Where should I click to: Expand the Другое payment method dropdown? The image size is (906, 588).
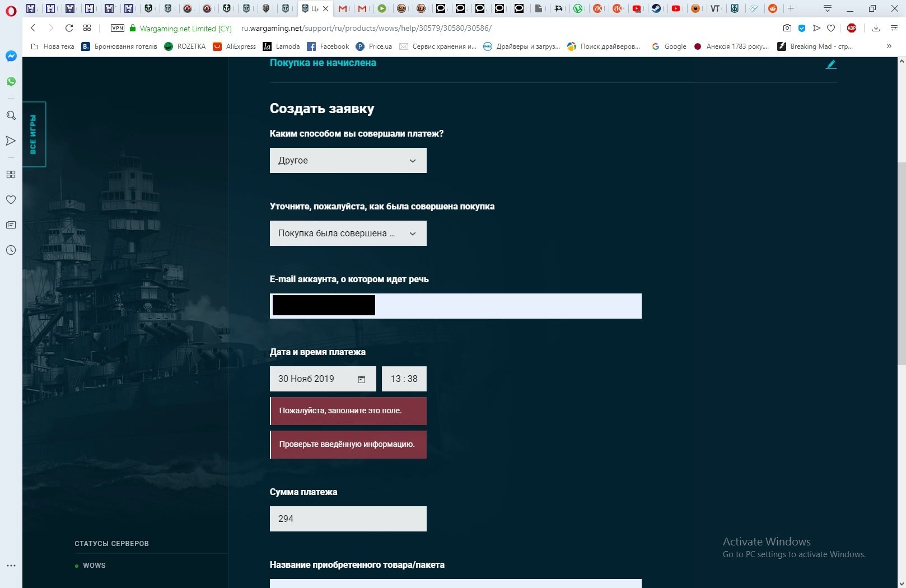[348, 160]
